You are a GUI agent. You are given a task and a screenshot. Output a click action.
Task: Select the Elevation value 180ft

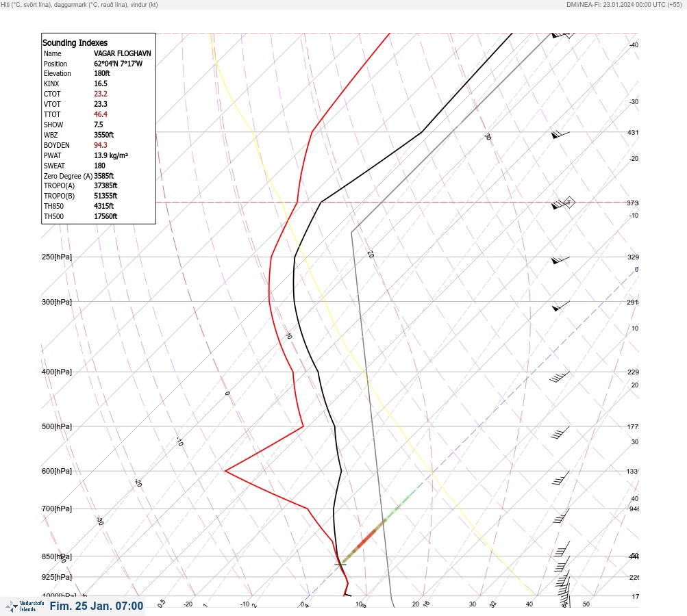tap(101, 73)
